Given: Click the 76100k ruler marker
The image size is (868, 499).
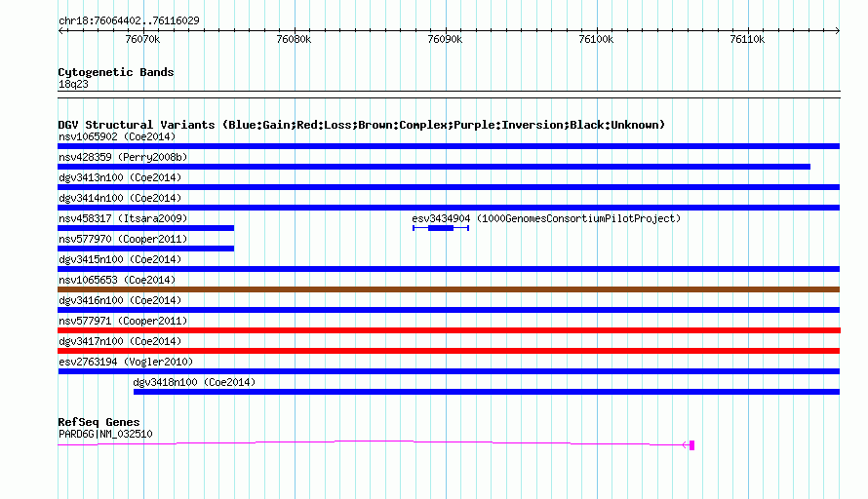Looking at the screenshot, I should pos(596,39).
